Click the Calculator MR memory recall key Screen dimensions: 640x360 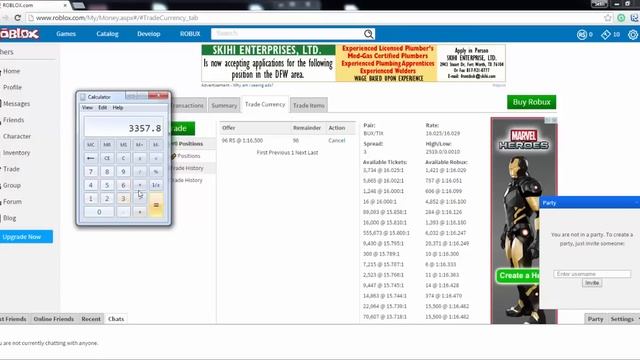pyautogui.click(x=107, y=144)
